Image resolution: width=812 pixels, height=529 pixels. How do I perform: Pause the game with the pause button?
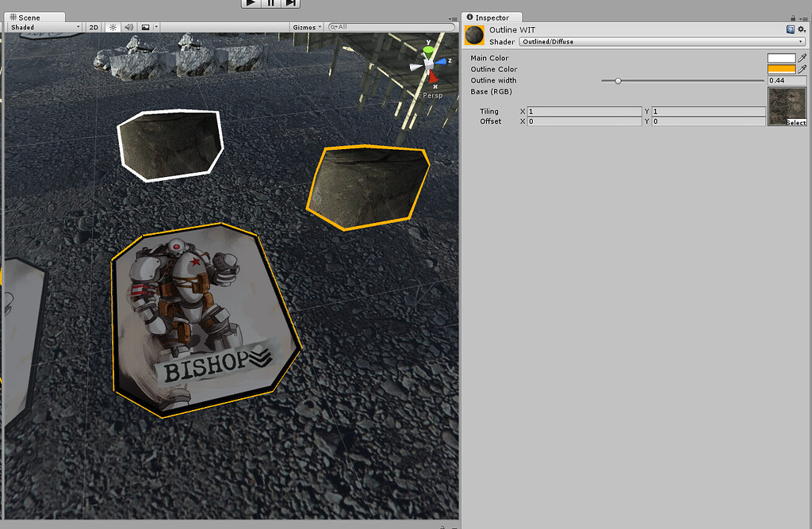coord(270,3)
